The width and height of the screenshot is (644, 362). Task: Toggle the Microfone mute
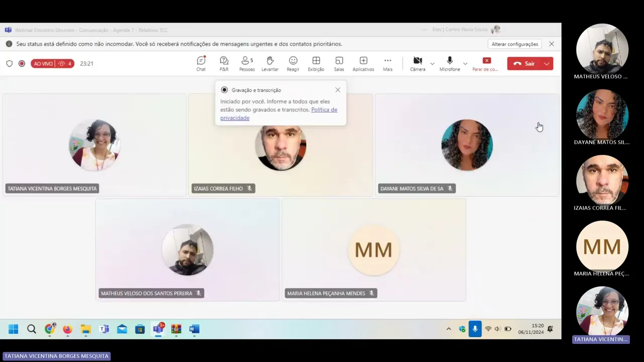pos(450,63)
